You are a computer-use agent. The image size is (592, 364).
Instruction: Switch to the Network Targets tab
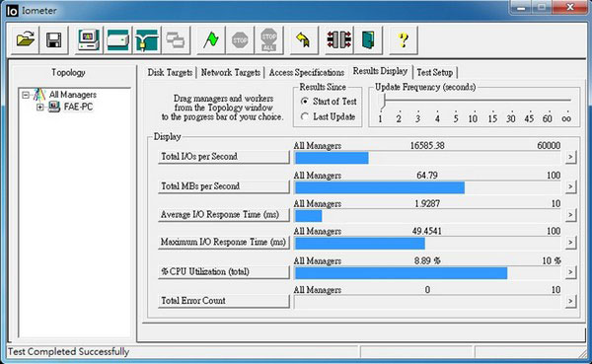231,72
